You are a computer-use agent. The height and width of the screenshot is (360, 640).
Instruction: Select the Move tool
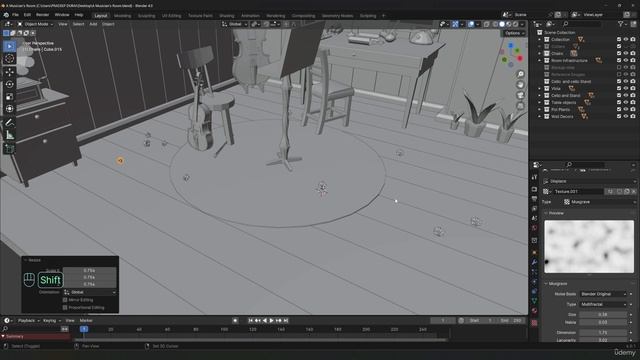click(x=9, y=72)
